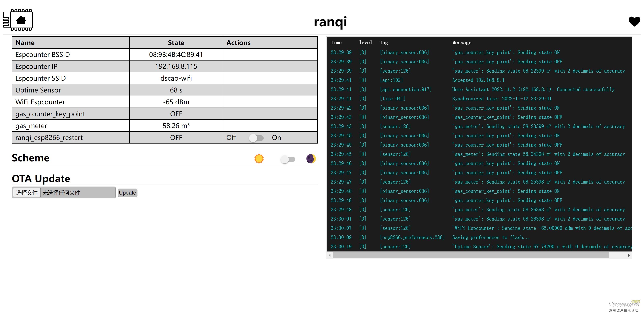Click the sun light-scheme icon

pyautogui.click(x=259, y=159)
